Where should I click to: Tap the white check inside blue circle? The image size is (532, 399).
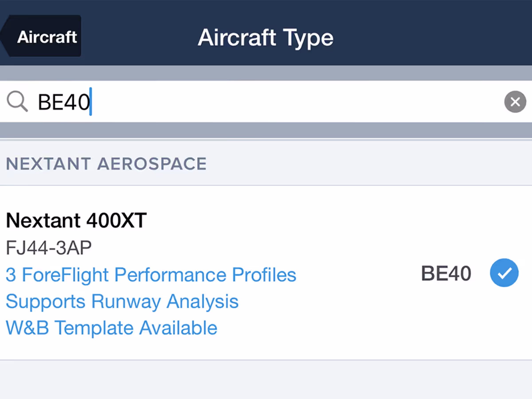[x=504, y=273]
